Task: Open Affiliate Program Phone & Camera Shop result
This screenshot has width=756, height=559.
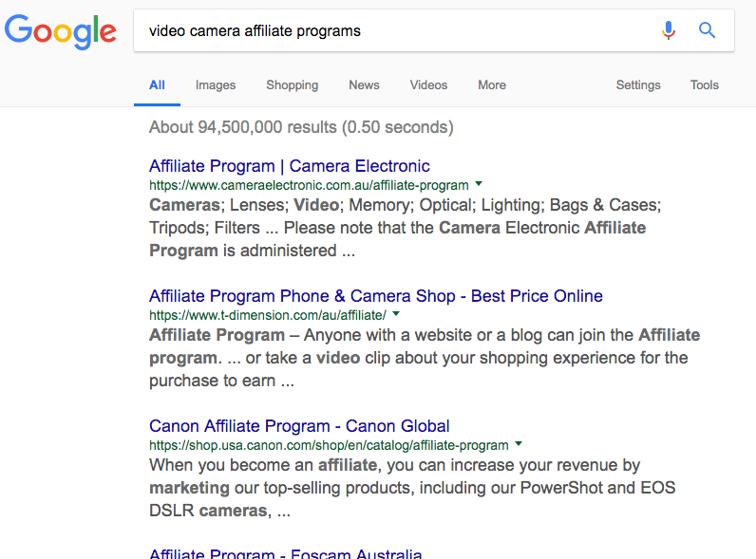Action: (x=375, y=296)
